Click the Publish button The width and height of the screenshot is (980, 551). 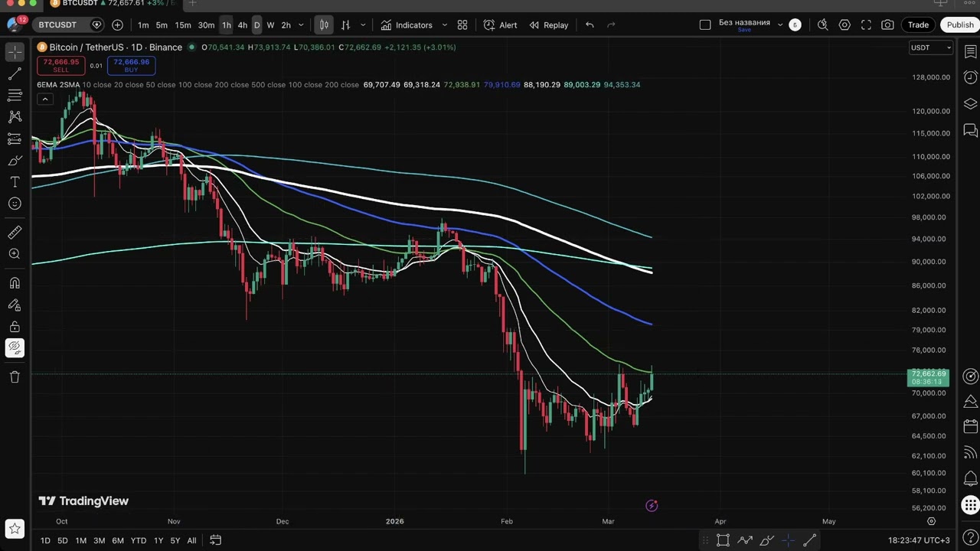960,25
